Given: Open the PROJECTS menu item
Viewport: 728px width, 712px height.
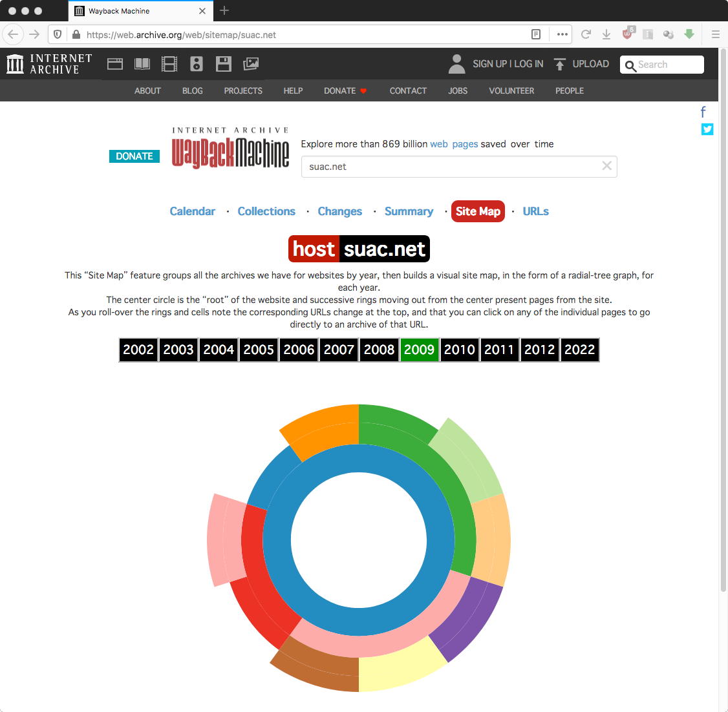Looking at the screenshot, I should point(243,91).
